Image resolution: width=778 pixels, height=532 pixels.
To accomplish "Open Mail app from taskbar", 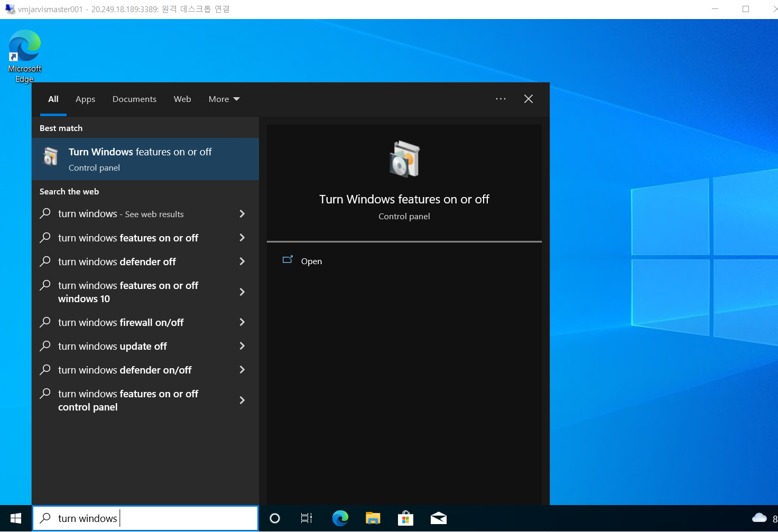I will [x=438, y=518].
